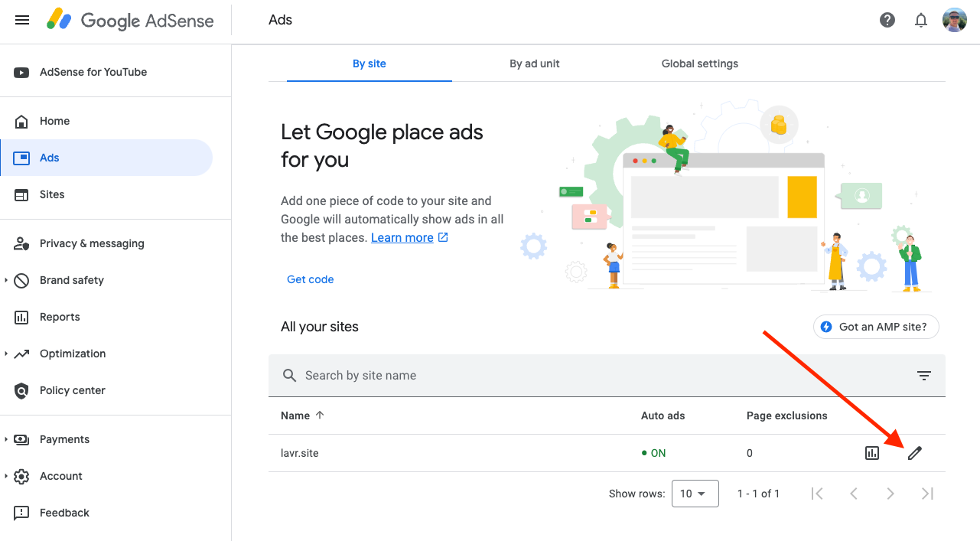
Task: Expand the Optimization sidebar section
Action: tap(6, 354)
